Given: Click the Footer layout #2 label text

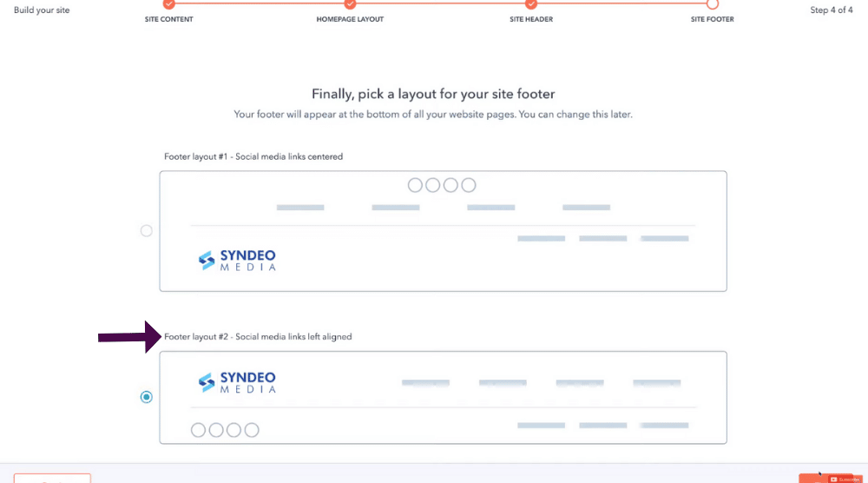Looking at the screenshot, I should [x=258, y=337].
